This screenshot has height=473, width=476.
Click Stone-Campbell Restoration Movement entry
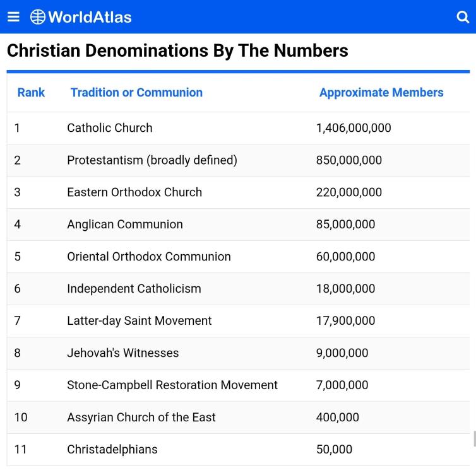pyautogui.click(x=172, y=385)
